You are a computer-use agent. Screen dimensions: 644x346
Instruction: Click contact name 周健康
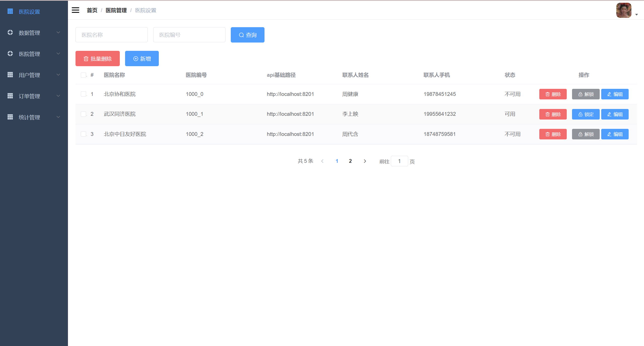(350, 94)
